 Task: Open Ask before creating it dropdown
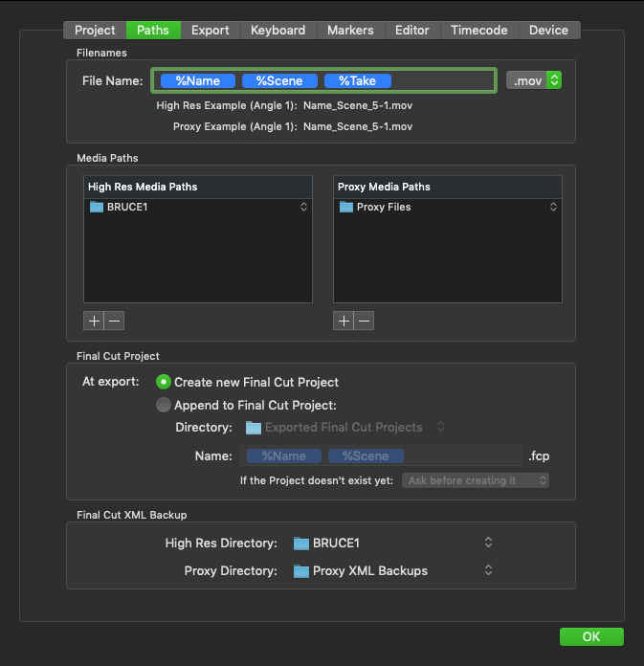(476, 480)
